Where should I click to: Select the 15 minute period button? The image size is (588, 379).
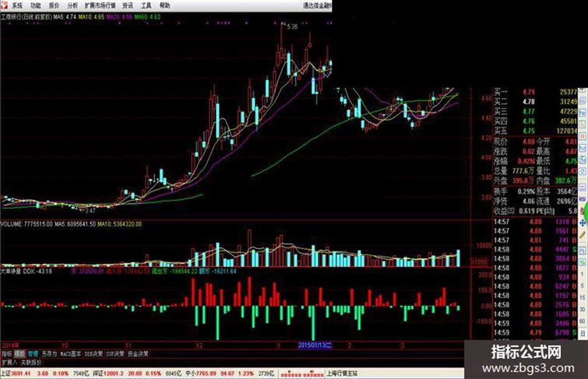pos(582,297)
